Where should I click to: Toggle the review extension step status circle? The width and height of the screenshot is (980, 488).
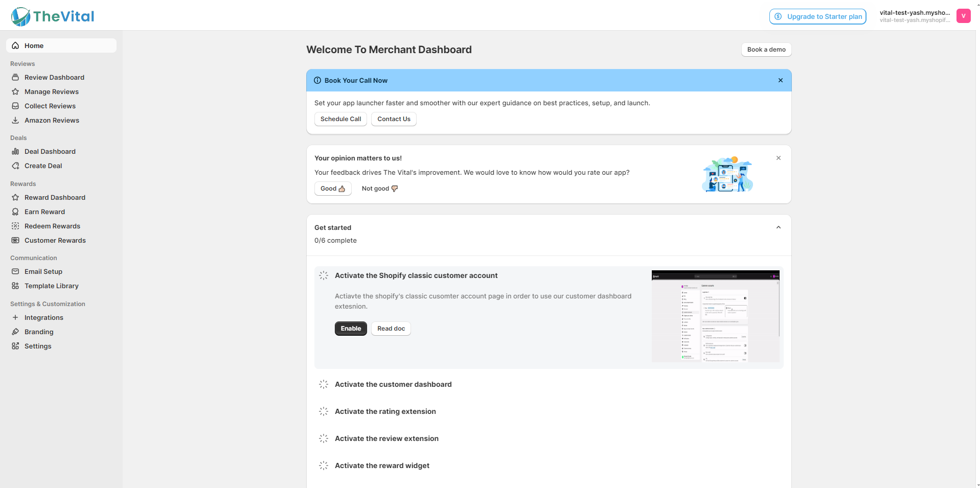pos(324,438)
